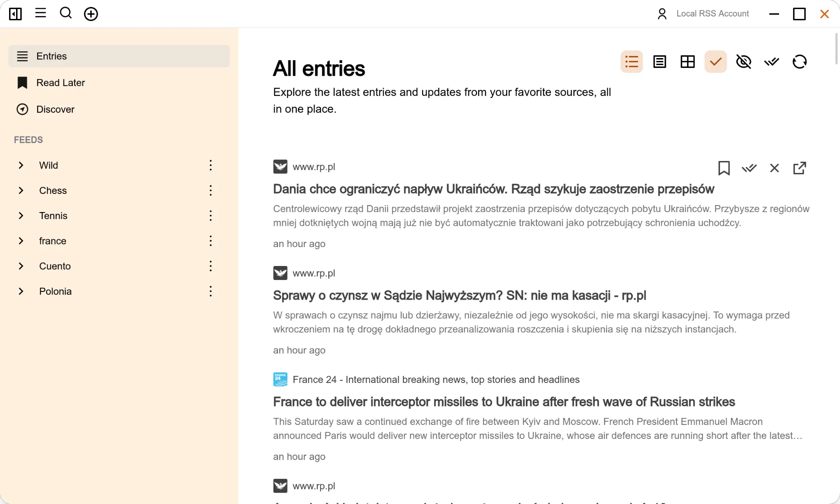This screenshot has height=504, width=840.
Task: Open Dania article in external browser
Action: point(799,168)
